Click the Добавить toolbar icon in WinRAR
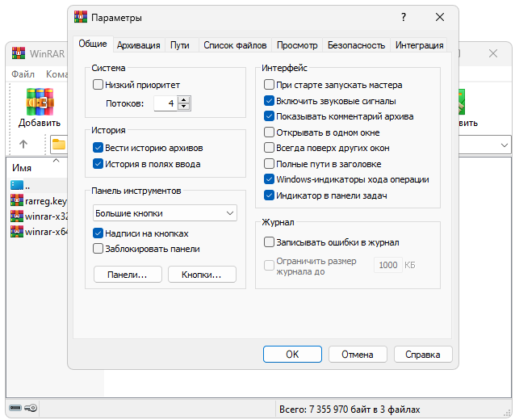 click(40, 103)
